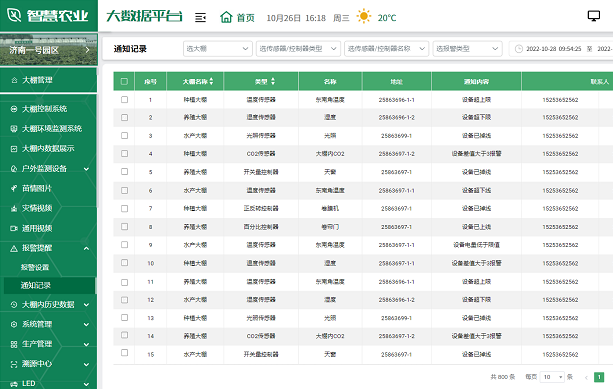Viewport: 613px width, 389px height.
Task: Click the sidebar collapse menu icon
Action: pos(200,18)
